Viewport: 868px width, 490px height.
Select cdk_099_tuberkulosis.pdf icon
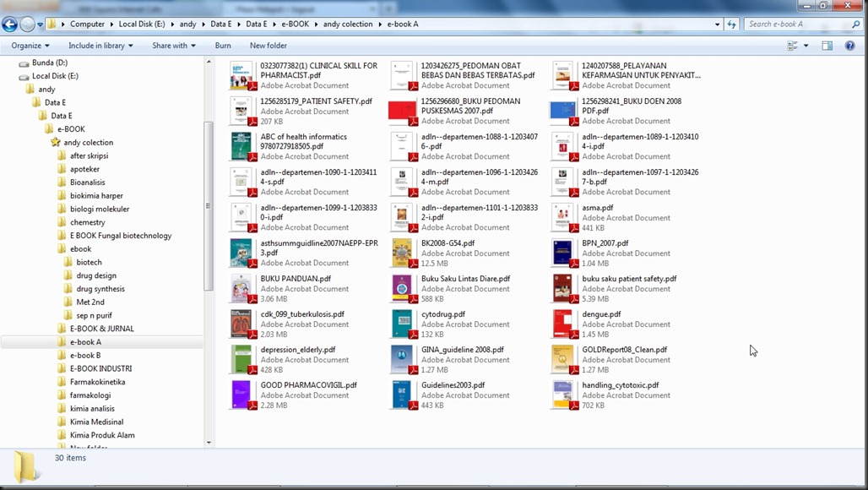(x=242, y=324)
